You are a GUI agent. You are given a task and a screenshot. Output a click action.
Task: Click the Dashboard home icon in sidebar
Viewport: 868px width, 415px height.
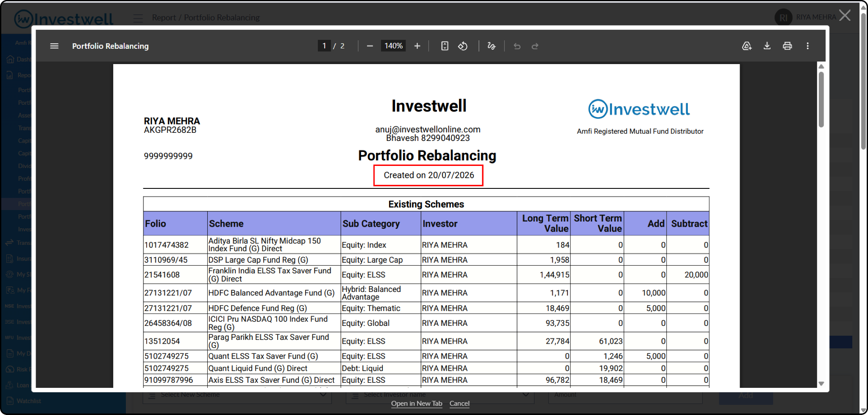pos(11,59)
